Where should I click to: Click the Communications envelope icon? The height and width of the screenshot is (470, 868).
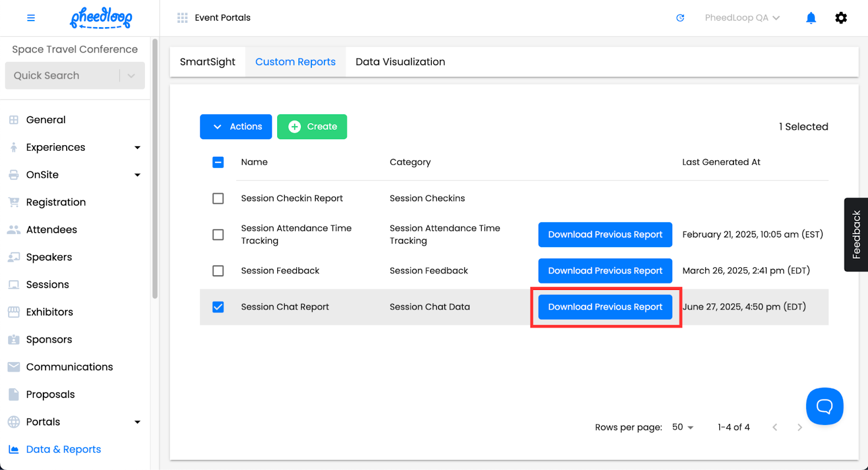coord(14,367)
